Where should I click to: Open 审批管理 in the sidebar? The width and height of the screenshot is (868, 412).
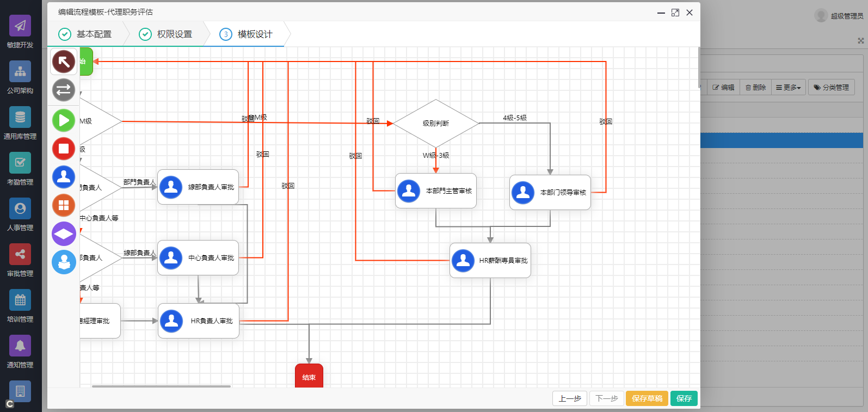point(20,261)
